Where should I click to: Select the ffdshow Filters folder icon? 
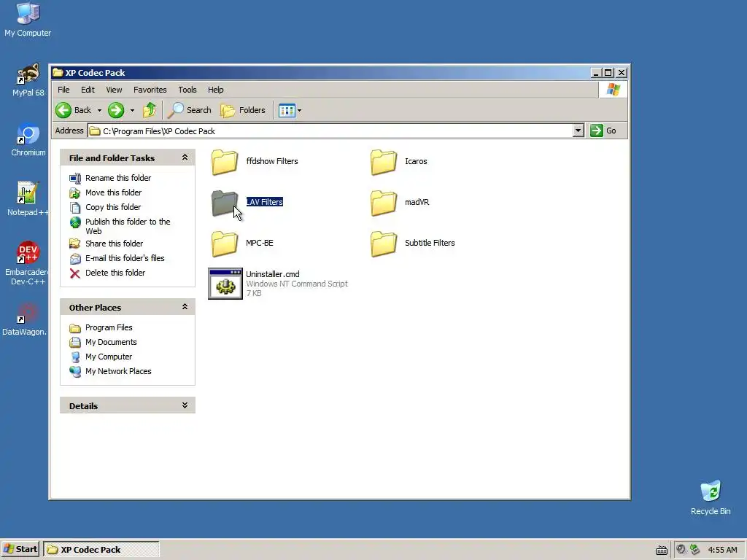[x=225, y=162]
